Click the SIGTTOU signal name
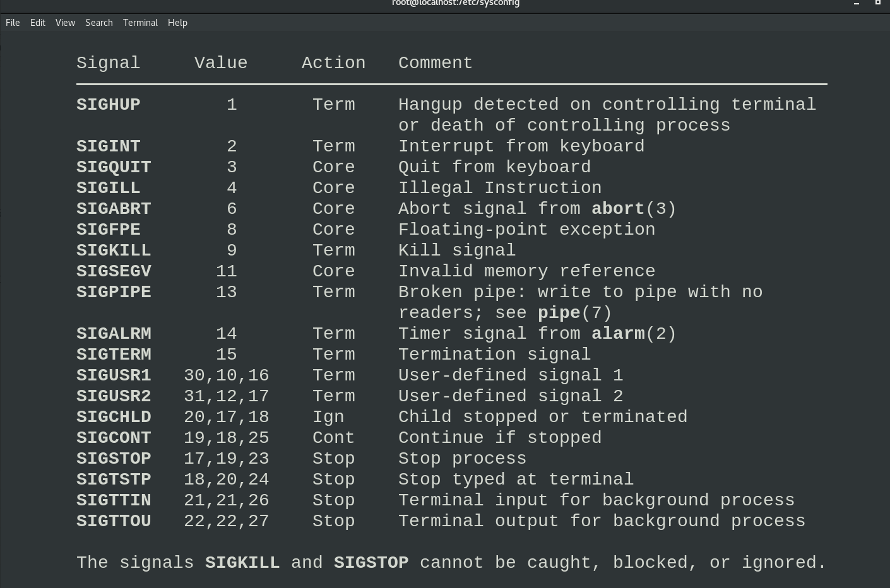Screen dimensions: 890x588 (x=114, y=521)
